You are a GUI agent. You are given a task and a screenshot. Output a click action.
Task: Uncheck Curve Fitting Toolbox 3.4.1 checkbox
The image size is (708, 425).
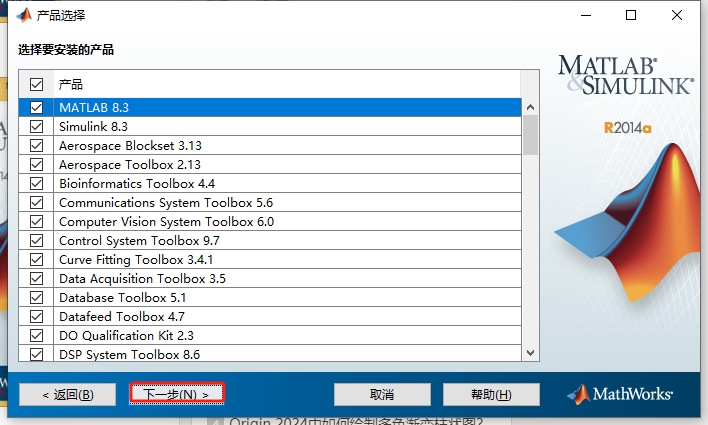tap(37, 259)
